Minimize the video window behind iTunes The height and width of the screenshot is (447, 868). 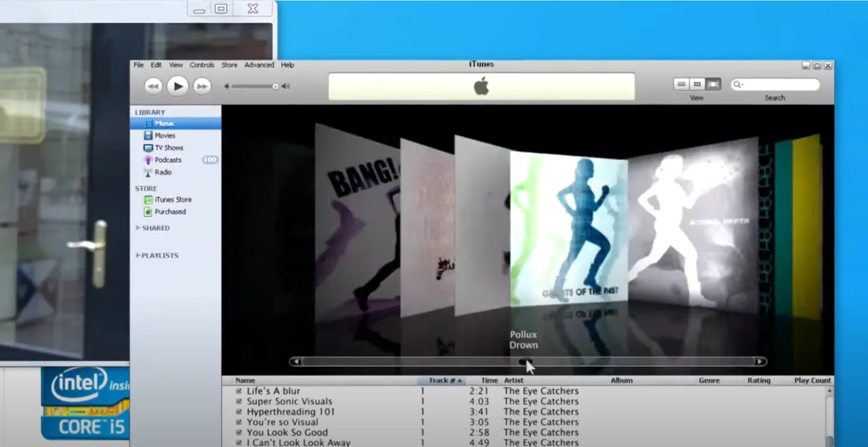click(199, 9)
